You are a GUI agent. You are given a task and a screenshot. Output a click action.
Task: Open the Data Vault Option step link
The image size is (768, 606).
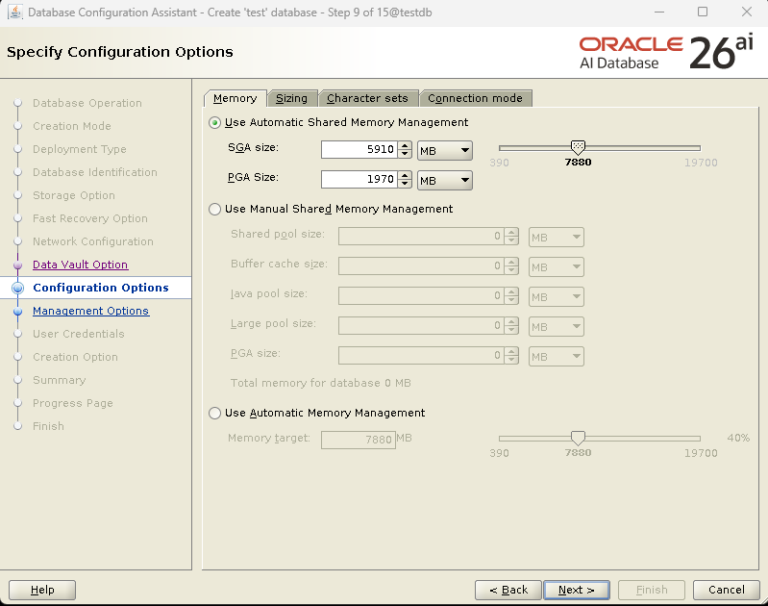[80, 265]
